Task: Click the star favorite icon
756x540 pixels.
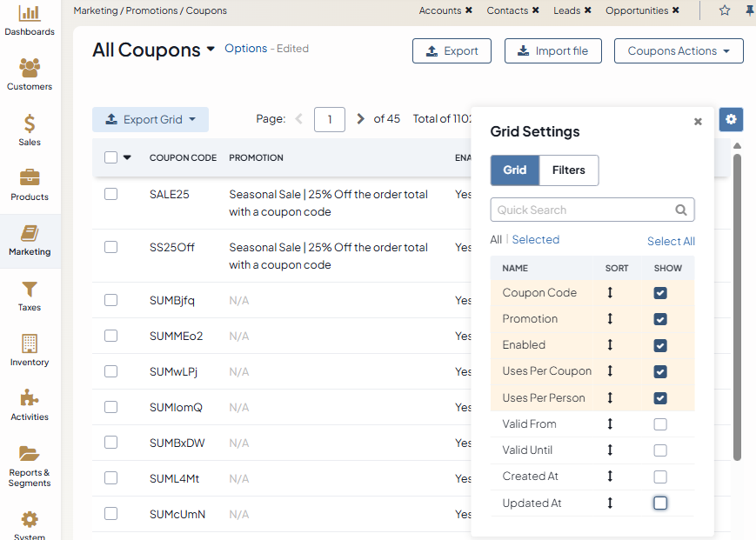Action: click(x=725, y=10)
